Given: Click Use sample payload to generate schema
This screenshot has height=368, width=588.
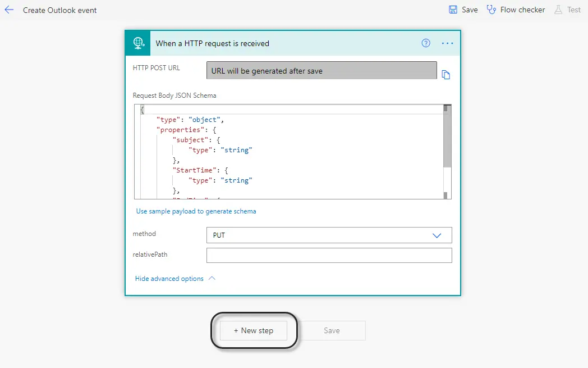Looking at the screenshot, I should click(x=196, y=211).
